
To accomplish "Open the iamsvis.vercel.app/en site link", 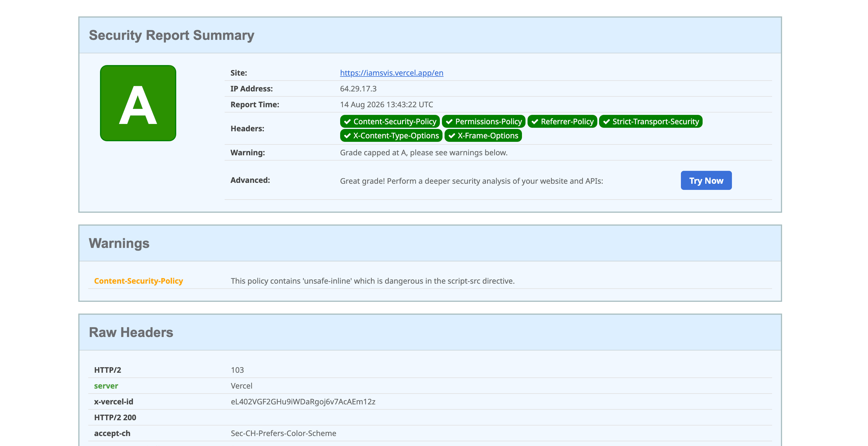I will (391, 73).
